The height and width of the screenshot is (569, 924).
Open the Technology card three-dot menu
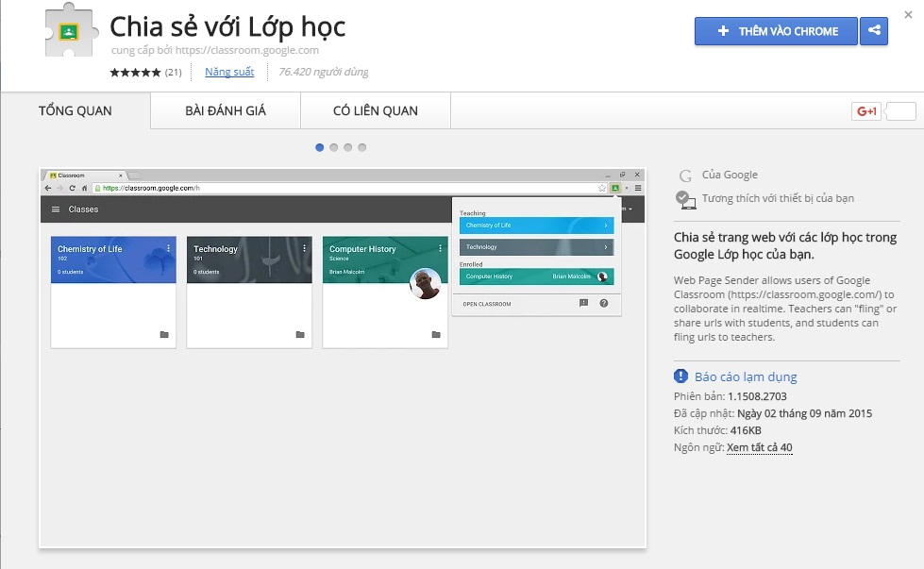tap(304, 248)
